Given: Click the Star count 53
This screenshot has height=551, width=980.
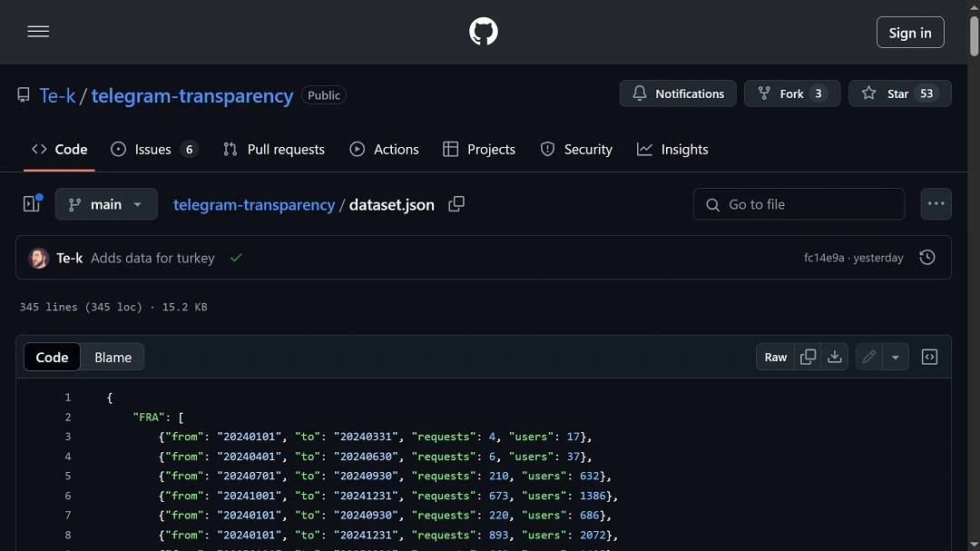Looking at the screenshot, I should click(926, 93).
